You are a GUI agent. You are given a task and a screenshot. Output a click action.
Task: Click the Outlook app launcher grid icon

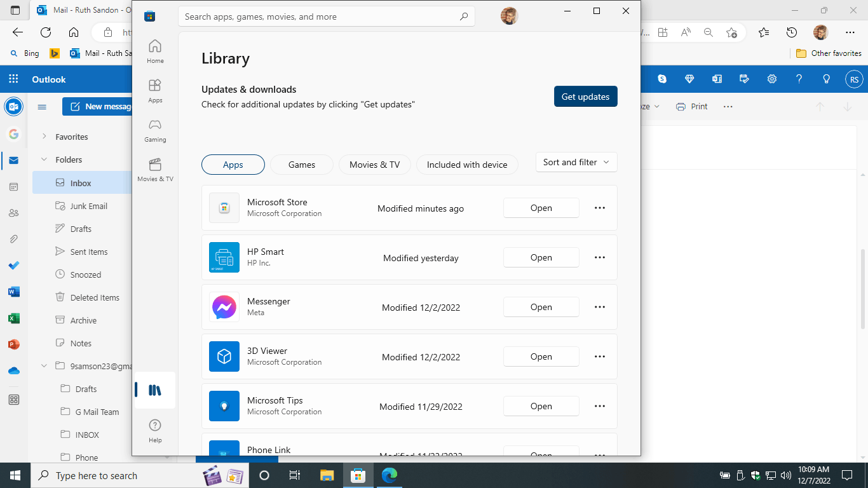[13, 79]
